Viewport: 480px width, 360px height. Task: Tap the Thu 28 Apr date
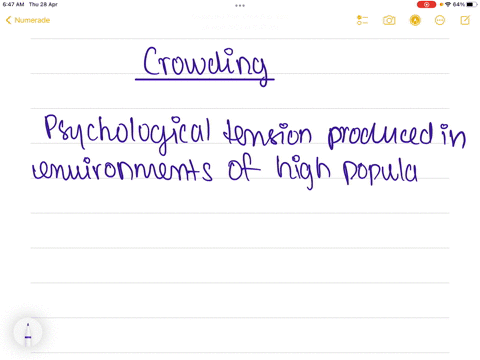tap(43, 4)
